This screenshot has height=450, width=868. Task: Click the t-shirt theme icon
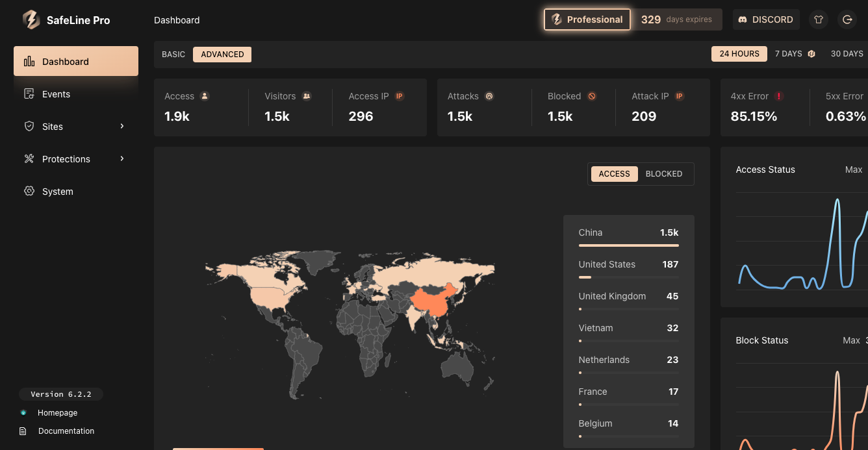click(819, 19)
